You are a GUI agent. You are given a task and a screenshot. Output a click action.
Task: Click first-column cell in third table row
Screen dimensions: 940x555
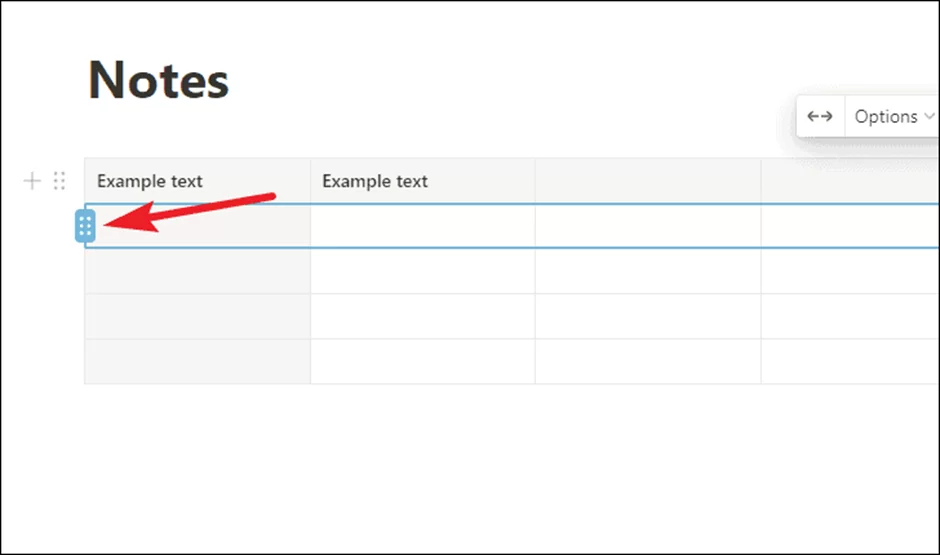click(x=197, y=271)
